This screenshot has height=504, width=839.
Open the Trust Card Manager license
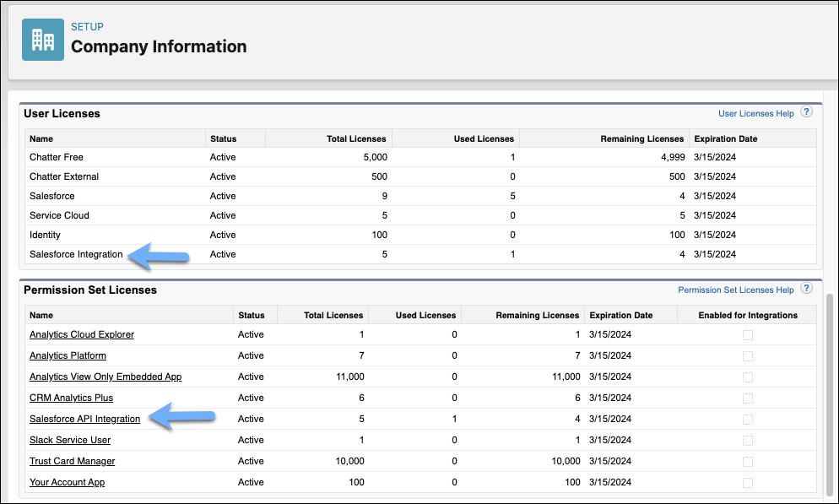[72, 462]
